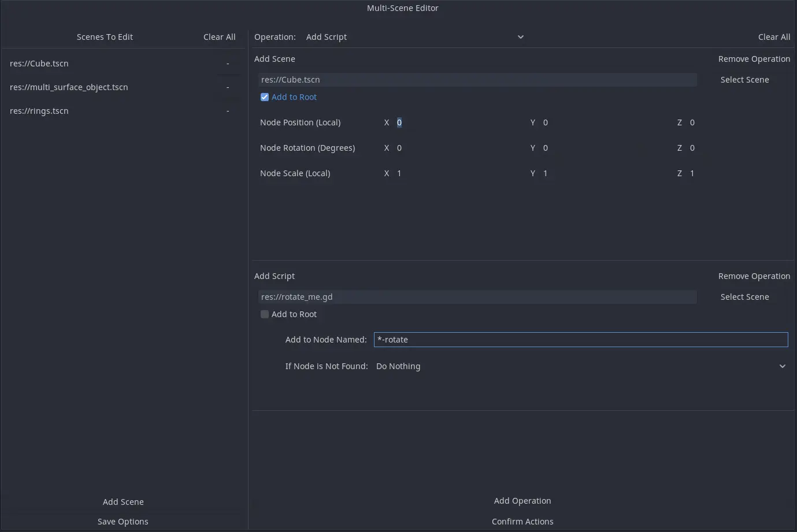The height and width of the screenshot is (532, 797).
Task: Remove res://rings.tscn from scenes list
Action: coord(228,111)
